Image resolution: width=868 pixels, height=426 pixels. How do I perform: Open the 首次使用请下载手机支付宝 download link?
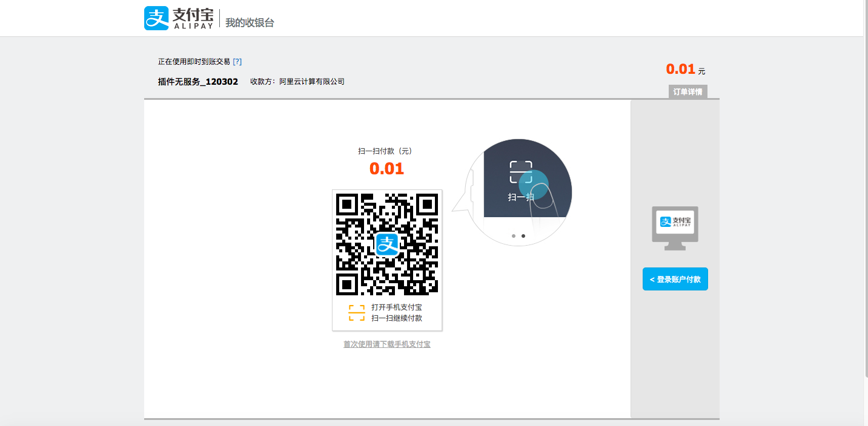click(387, 344)
